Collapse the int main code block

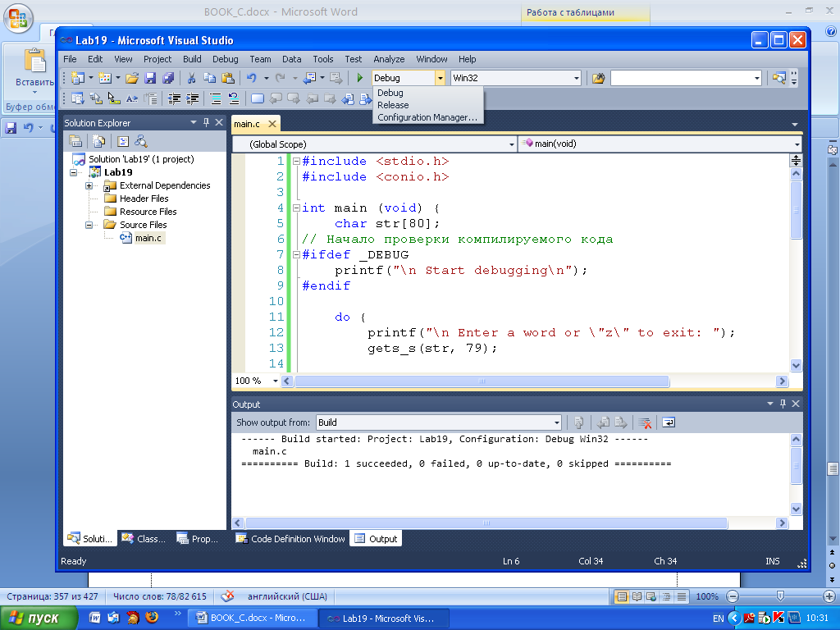296,208
